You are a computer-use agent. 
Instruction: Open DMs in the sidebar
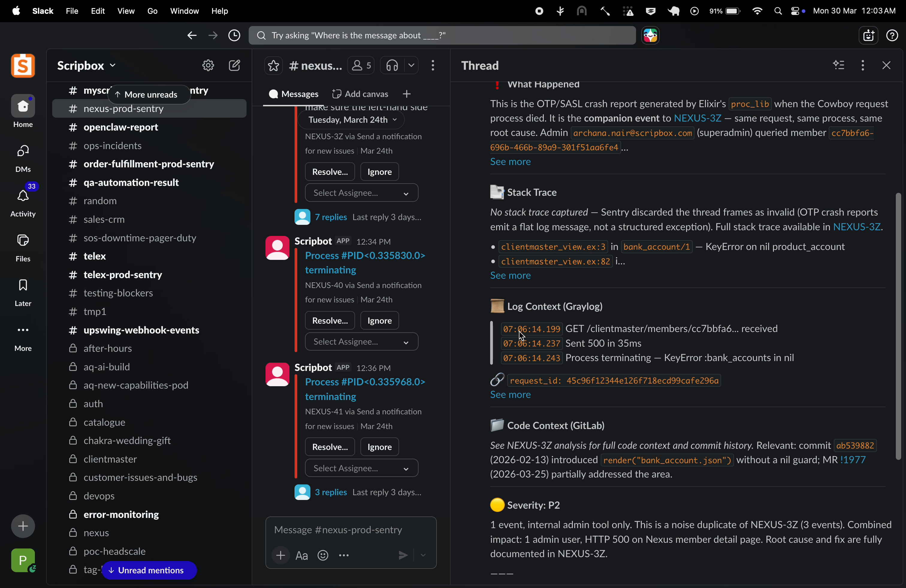coord(23,158)
